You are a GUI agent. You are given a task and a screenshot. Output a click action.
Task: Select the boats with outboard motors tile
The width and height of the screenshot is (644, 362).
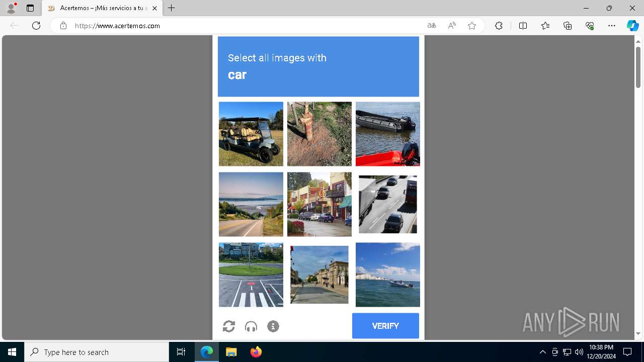(388, 134)
